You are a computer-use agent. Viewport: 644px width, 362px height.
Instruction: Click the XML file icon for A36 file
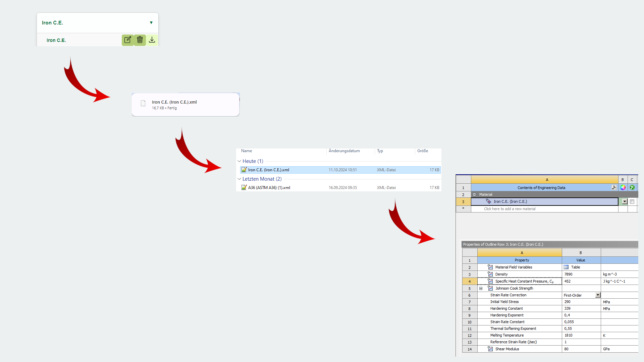pos(244,187)
